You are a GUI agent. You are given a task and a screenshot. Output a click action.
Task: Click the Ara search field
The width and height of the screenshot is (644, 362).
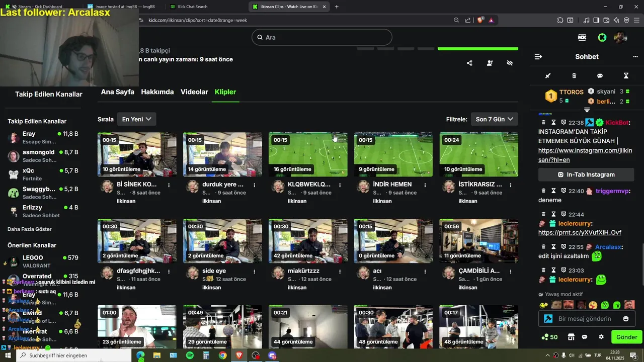[x=322, y=37]
